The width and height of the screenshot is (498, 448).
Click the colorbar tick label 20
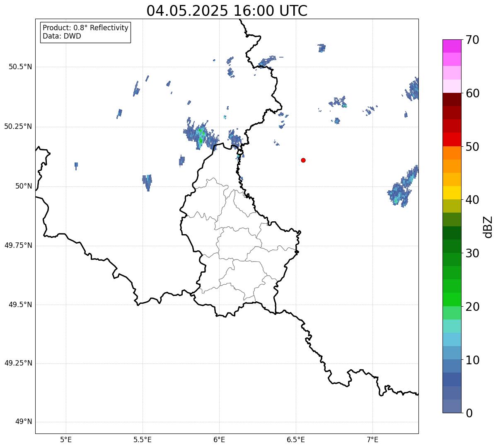pyautogui.click(x=472, y=307)
